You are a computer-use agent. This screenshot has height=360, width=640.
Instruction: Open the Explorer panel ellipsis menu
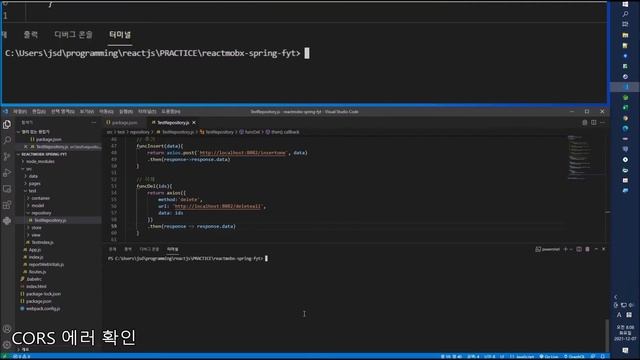pos(93,122)
